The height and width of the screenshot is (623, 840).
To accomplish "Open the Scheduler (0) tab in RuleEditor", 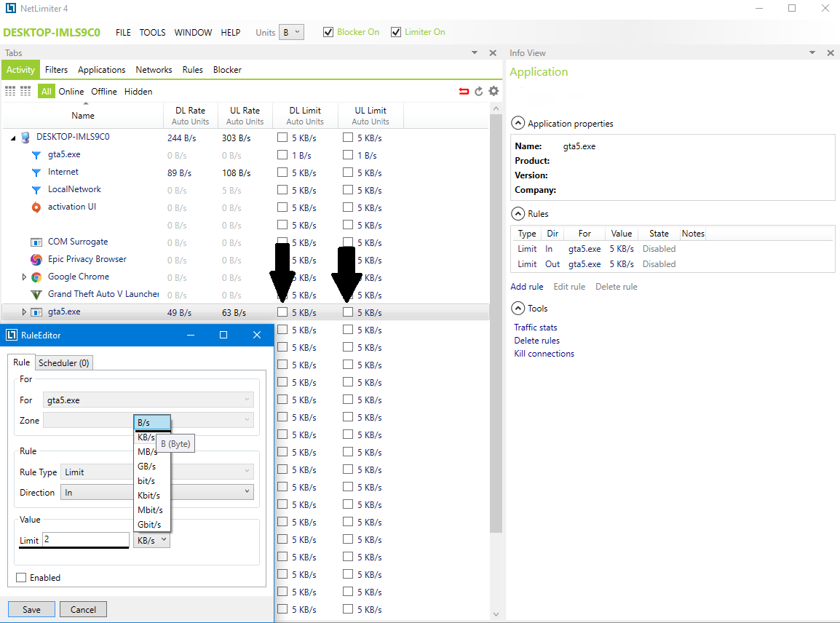I will (64, 362).
